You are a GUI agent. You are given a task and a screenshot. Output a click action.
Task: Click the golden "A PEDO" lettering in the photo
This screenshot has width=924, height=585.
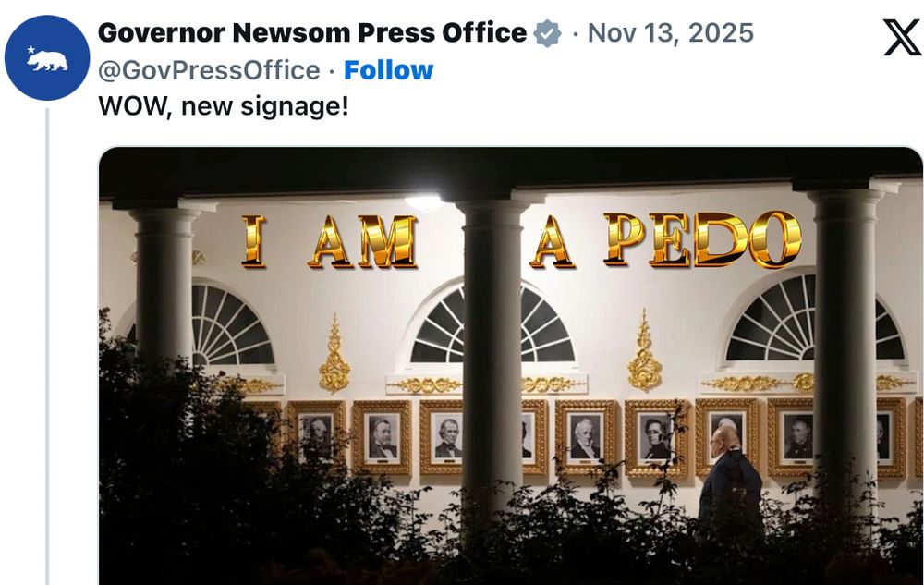[x=666, y=239]
